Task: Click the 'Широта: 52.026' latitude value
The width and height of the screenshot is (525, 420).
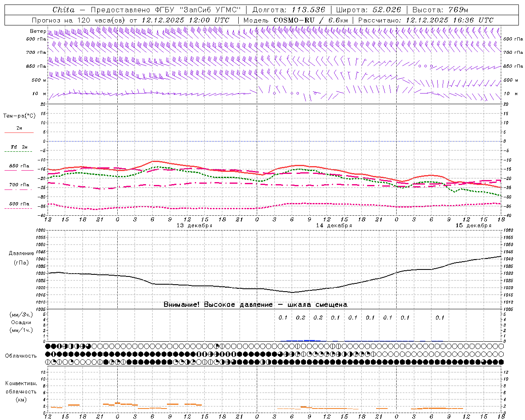Action: [x=368, y=10]
